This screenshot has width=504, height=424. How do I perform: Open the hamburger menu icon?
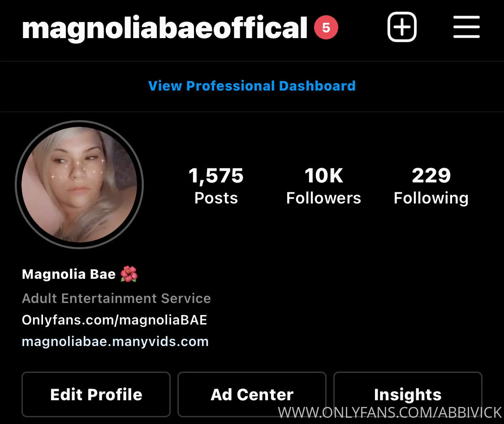click(x=466, y=27)
